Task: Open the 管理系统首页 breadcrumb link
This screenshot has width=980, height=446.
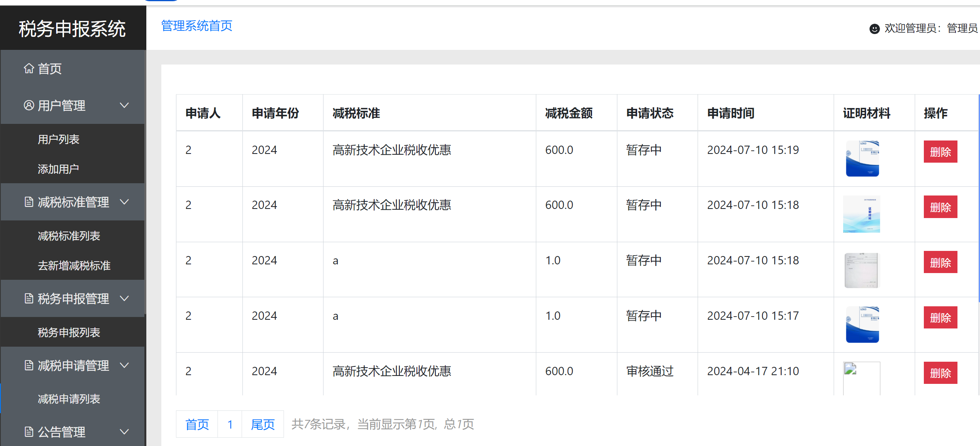Action: (196, 26)
